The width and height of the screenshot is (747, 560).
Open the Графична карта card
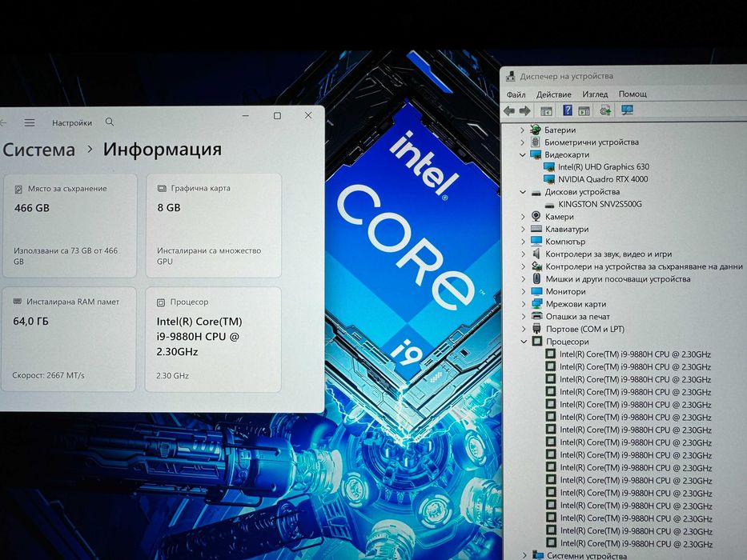[214, 226]
